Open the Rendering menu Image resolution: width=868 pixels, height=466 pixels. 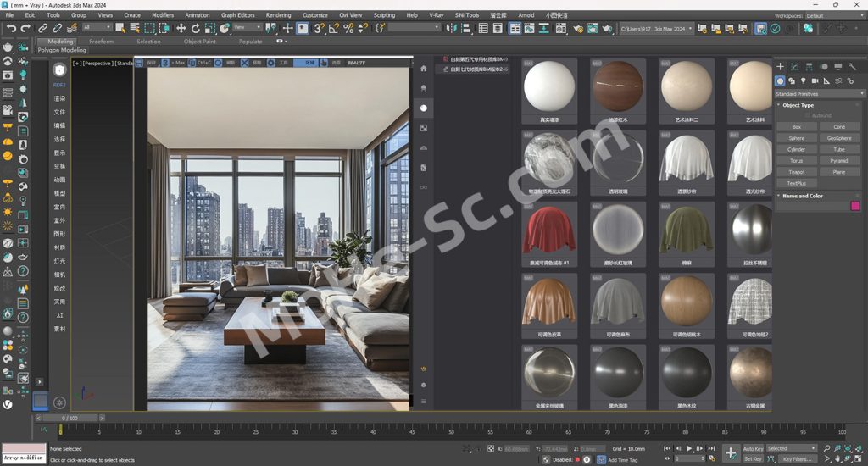(x=278, y=15)
